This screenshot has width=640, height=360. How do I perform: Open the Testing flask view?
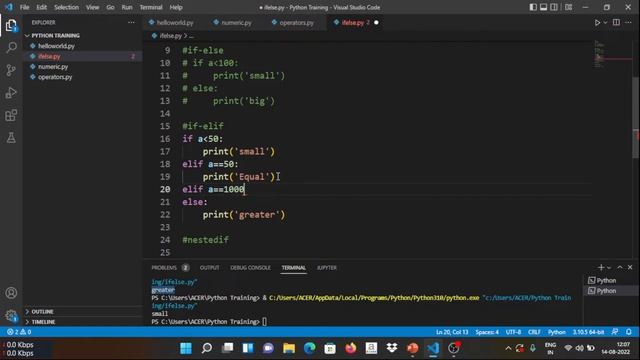tap(11, 138)
